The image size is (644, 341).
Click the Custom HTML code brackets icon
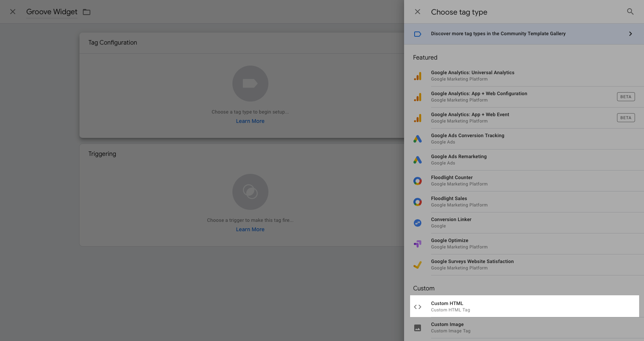418,307
